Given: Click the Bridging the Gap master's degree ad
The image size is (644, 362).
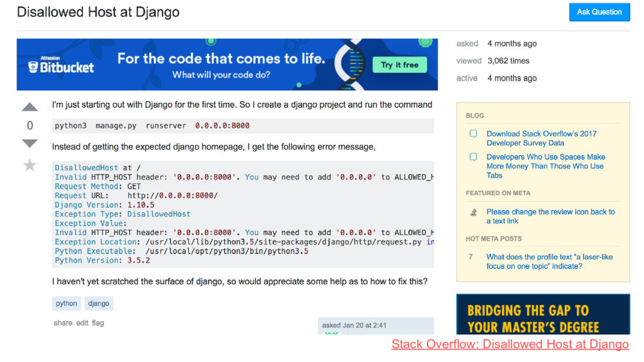Looking at the screenshot, I should click(543, 314).
